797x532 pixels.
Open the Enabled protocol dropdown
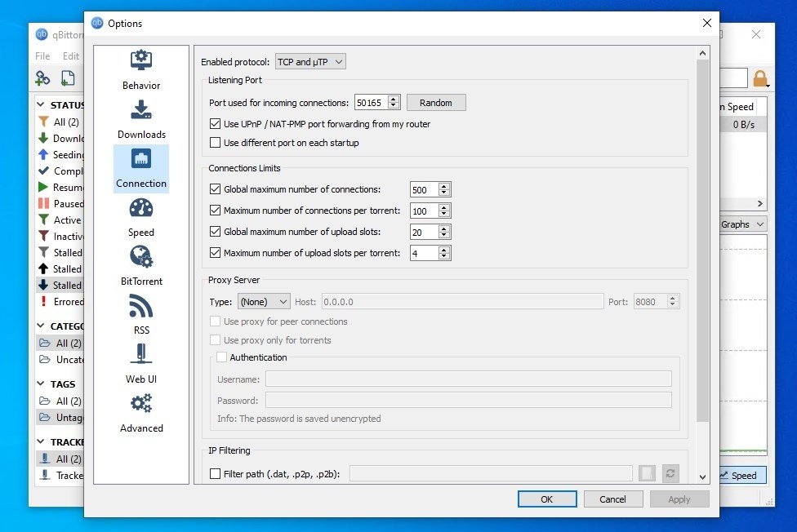310,62
